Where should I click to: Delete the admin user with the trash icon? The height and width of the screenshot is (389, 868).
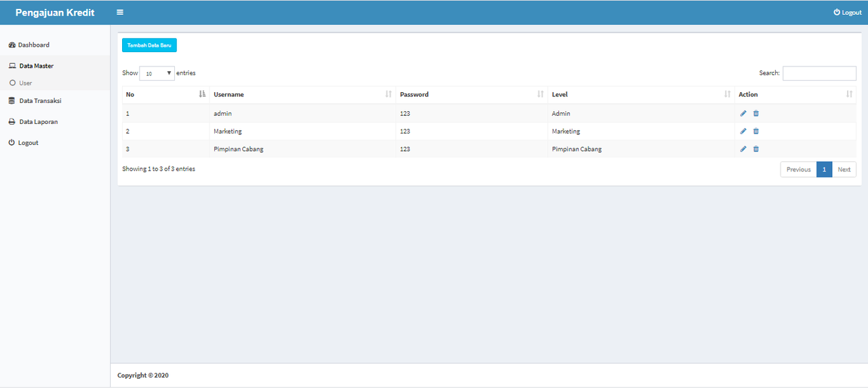tap(756, 113)
